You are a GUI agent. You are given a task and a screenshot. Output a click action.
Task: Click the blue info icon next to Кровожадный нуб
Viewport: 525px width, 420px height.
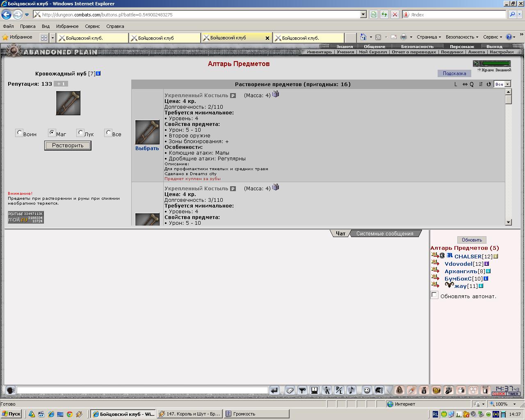click(x=98, y=73)
